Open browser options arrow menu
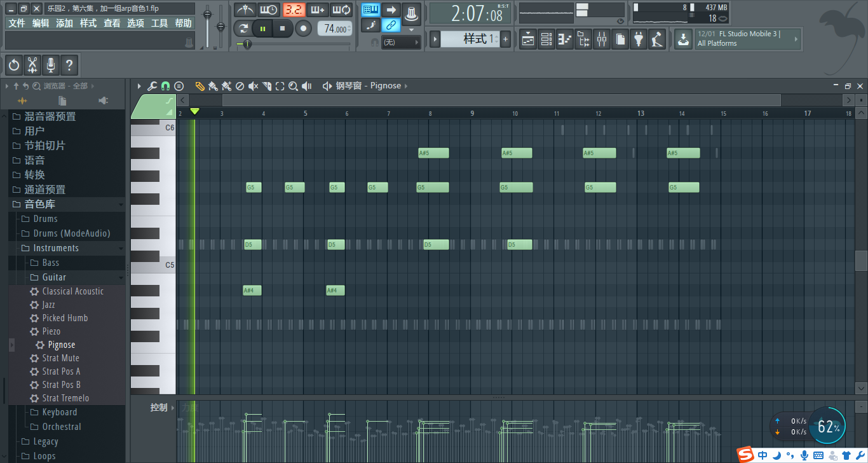The image size is (868, 463). [x=7, y=86]
